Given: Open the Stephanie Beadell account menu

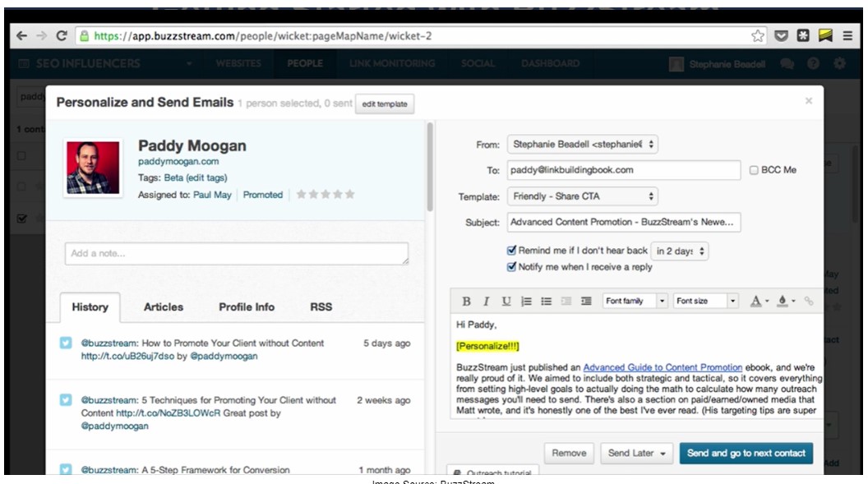Looking at the screenshot, I should coord(717,64).
